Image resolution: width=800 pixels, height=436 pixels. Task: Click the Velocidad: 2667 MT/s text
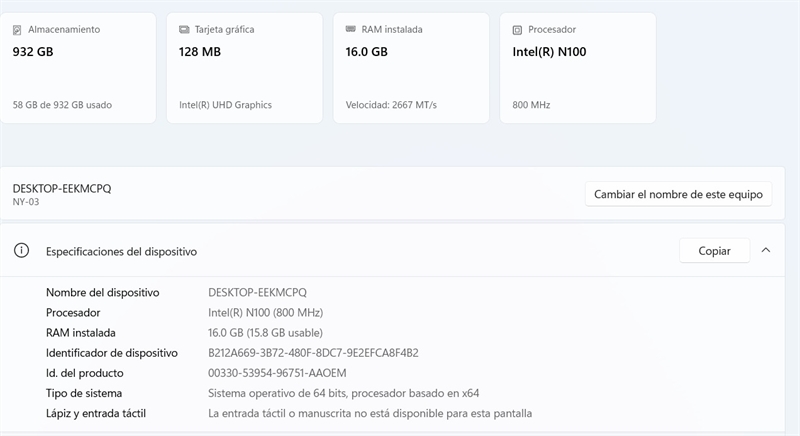391,105
